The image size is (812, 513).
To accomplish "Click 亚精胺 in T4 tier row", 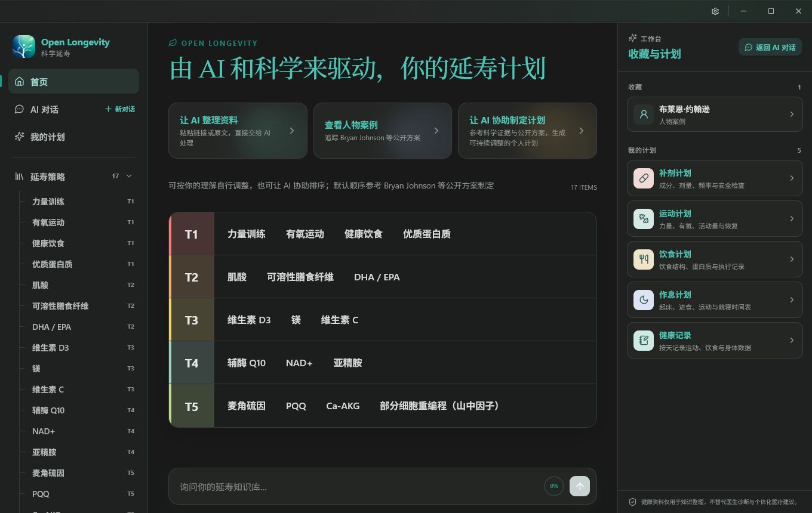I will tap(347, 363).
